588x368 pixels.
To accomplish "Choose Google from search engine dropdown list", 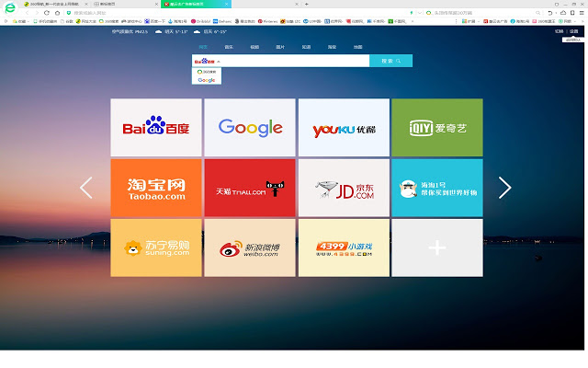I will (x=207, y=80).
